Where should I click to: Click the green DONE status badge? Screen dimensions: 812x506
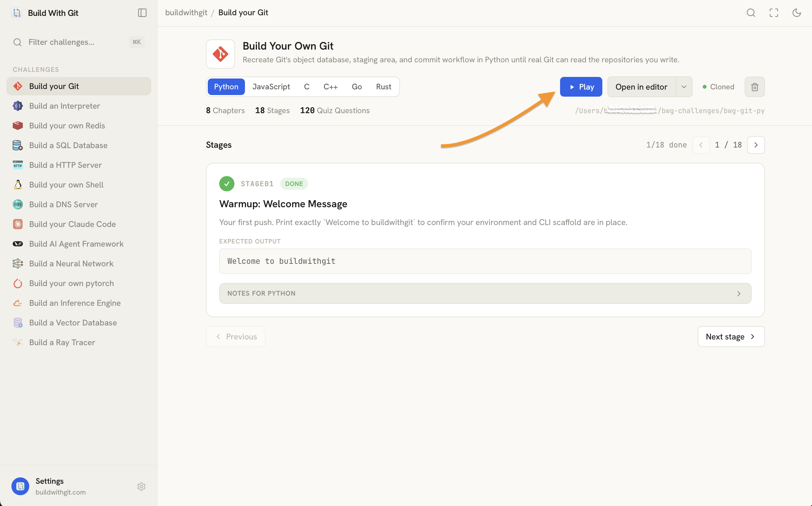tap(294, 184)
